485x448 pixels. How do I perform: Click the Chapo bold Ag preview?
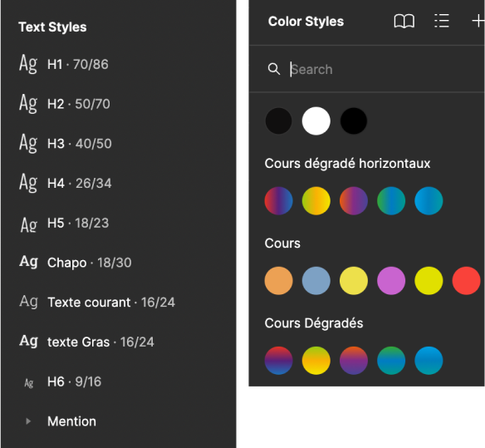click(29, 262)
